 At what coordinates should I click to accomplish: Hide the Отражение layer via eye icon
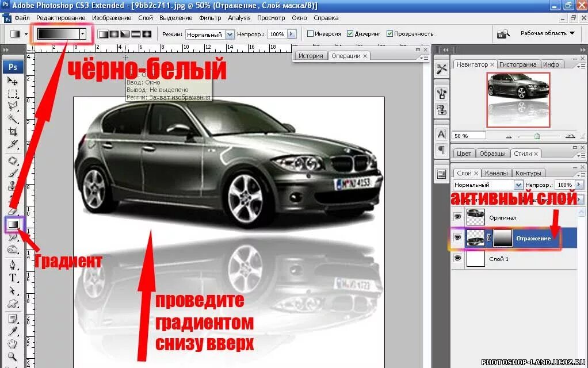coord(457,237)
